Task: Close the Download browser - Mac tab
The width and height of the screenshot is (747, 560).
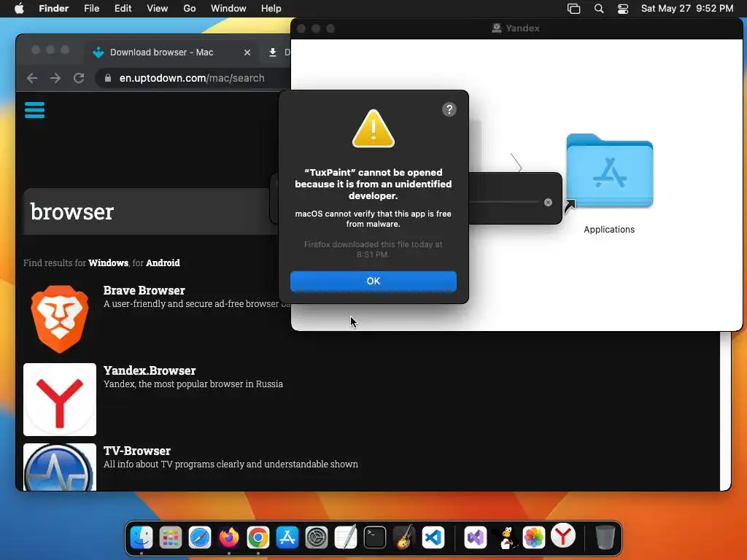Action: tap(247, 52)
